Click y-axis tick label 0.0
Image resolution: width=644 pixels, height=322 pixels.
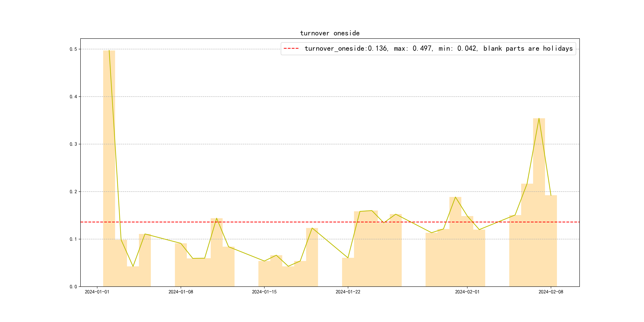[73, 287]
